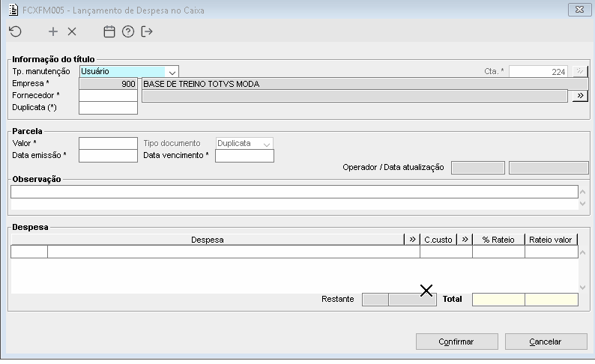Click the Rateio valor cell in grid row
This screenshot has height=364, width=595.
(552, 252)
